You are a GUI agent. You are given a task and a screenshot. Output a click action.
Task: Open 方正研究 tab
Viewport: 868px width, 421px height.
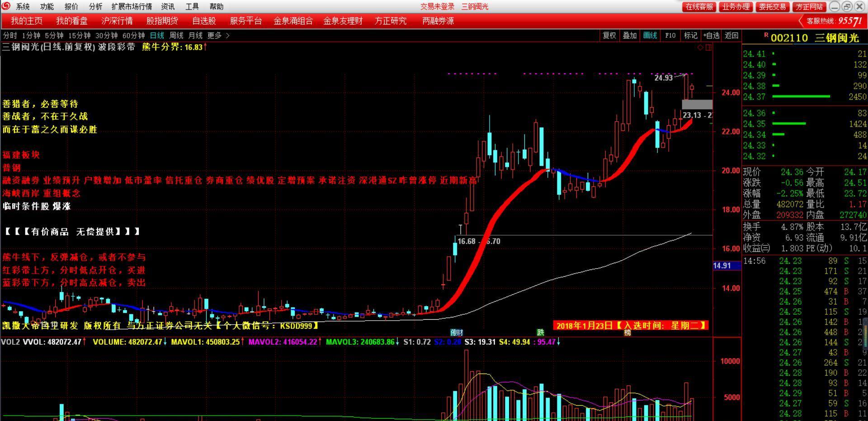point(391,21)
